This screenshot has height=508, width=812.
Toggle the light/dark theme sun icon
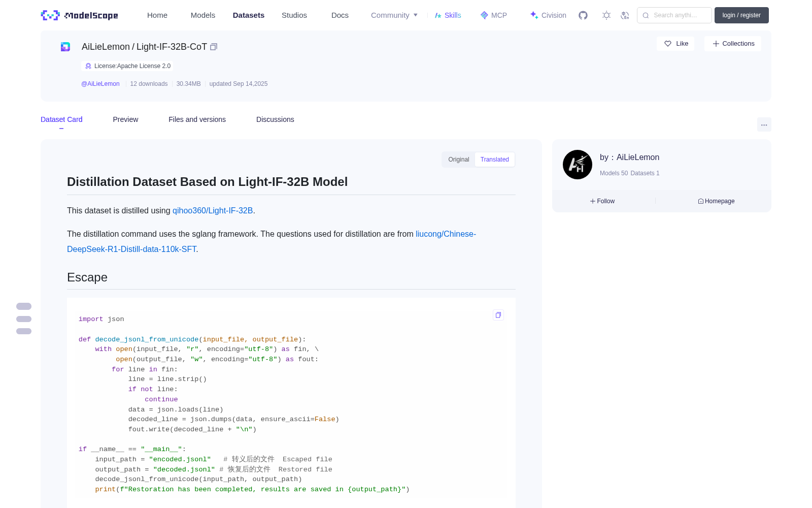point(606,15)
